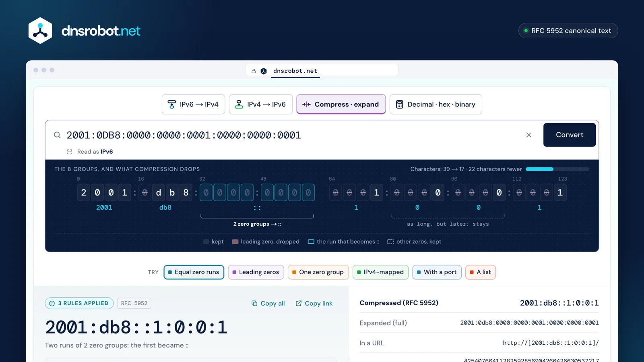Click the calculator icon on Decimal tab
This screenshot has height=362, width=644.
click(x=399, y=104)
